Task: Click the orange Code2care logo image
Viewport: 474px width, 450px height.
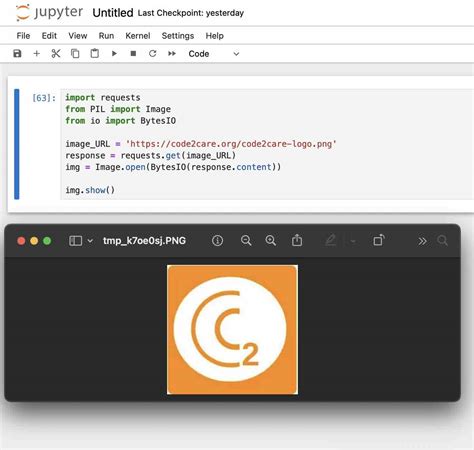Action: point(232,330)
